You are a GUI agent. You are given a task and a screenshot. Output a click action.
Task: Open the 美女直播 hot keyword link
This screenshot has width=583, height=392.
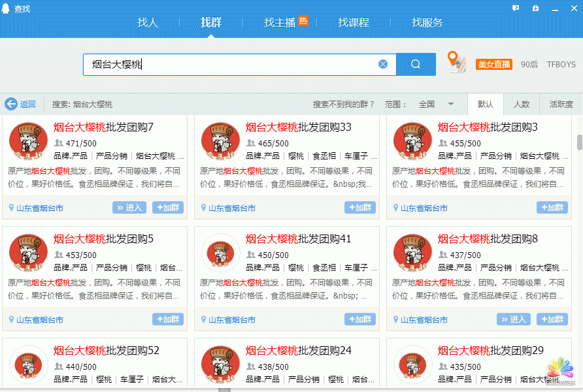point(493,64)
